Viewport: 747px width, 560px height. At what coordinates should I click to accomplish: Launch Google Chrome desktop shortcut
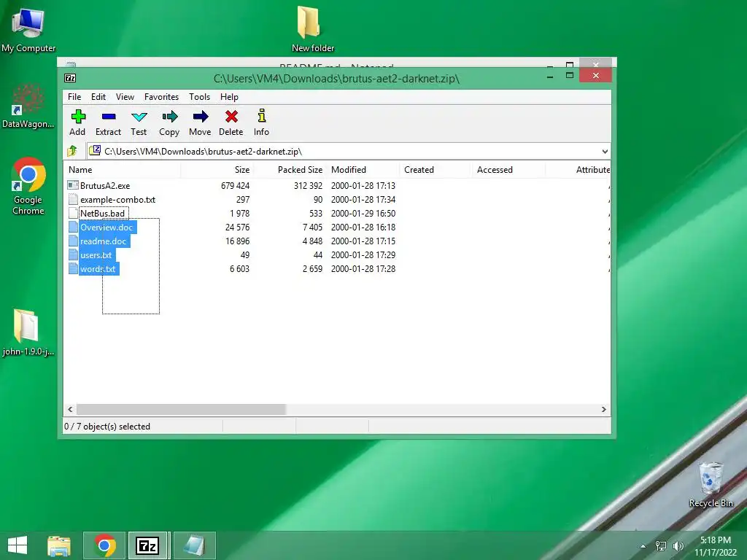(x=28, y=186)
